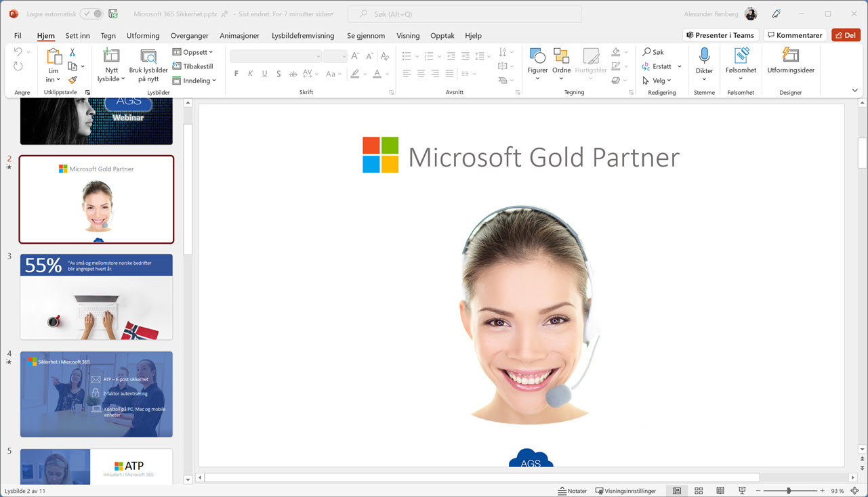
Task: Open the Velg select dropdown
Action: coord(657,81)
